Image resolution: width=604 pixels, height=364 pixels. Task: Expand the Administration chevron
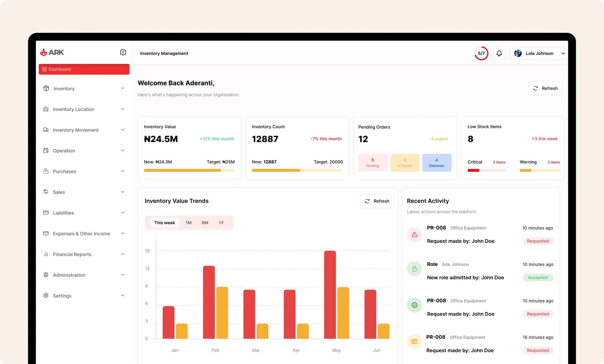[123, 275]
